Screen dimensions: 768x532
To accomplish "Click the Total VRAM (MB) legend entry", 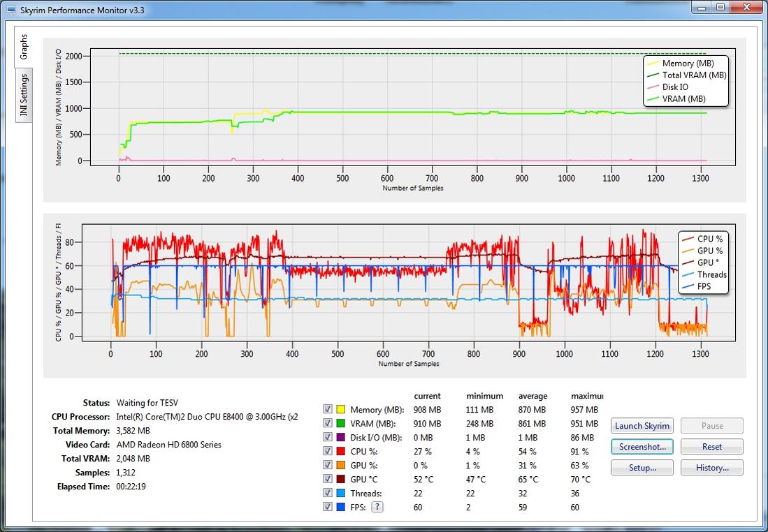I will [694, 75].
